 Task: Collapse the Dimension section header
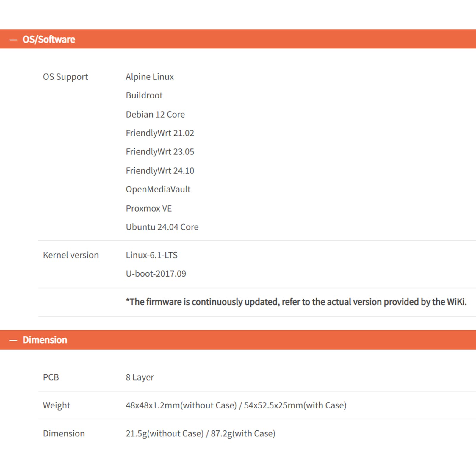[238, 340]
